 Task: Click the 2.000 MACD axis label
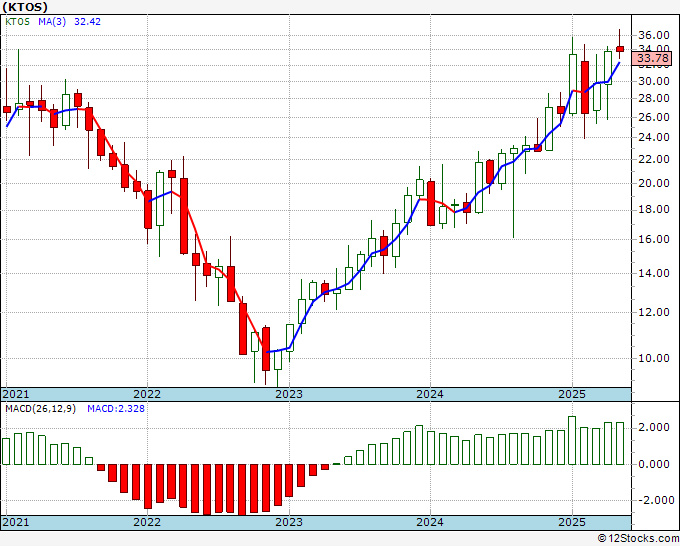tap(654, 428)
